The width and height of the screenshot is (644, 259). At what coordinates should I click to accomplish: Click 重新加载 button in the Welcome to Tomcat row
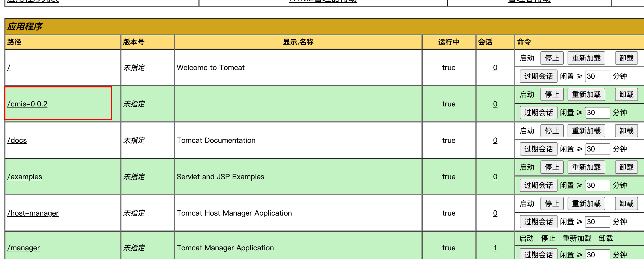pyautogui.click(x=587, y=58)
